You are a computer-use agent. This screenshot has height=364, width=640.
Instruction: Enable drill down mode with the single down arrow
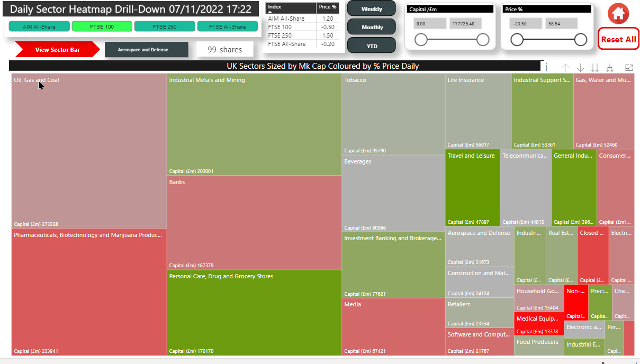[580, 68]
